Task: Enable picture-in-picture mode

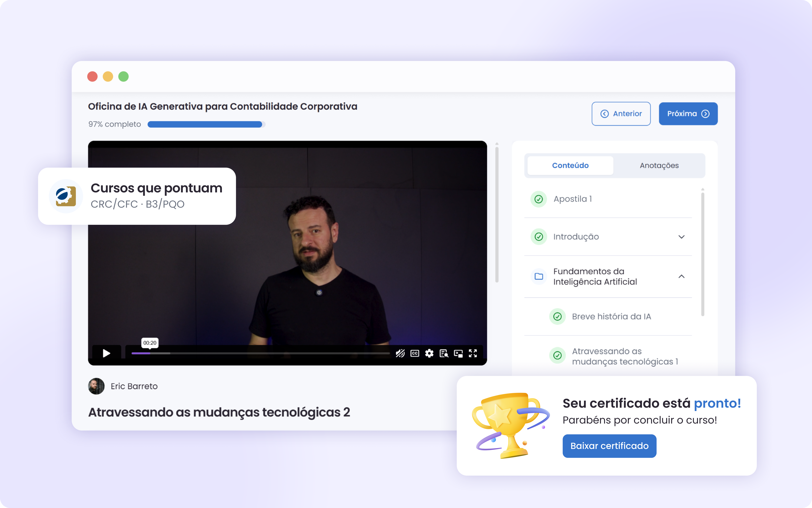Action: (x=458, y=353)
